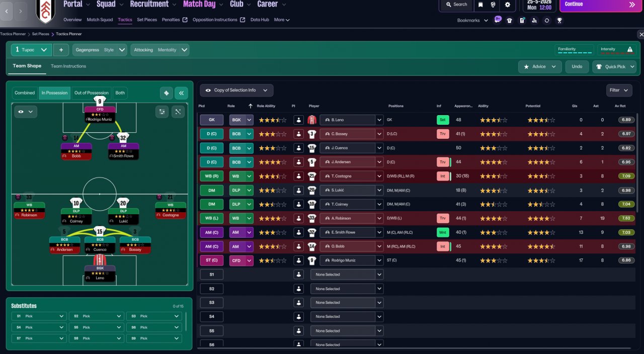Click the scouting magnifier-person shortcut icon
This screenshot has height=354, width=644.
(x=534, y=21)
